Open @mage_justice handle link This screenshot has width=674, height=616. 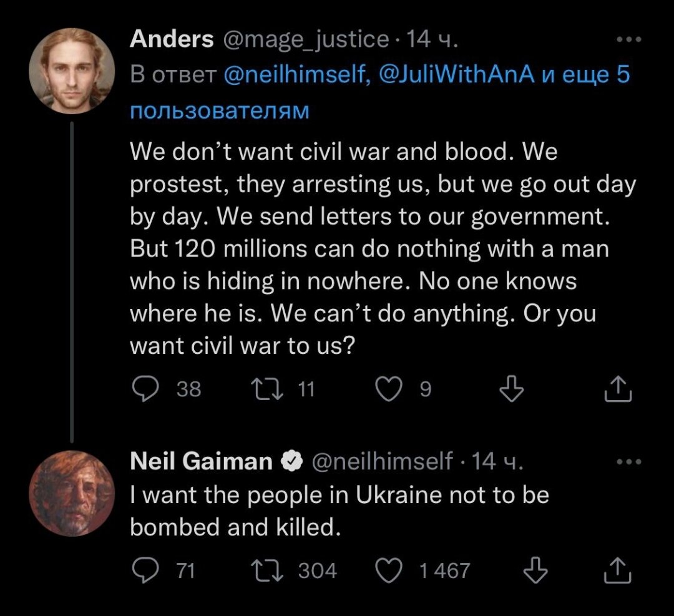tap(306, 39)
